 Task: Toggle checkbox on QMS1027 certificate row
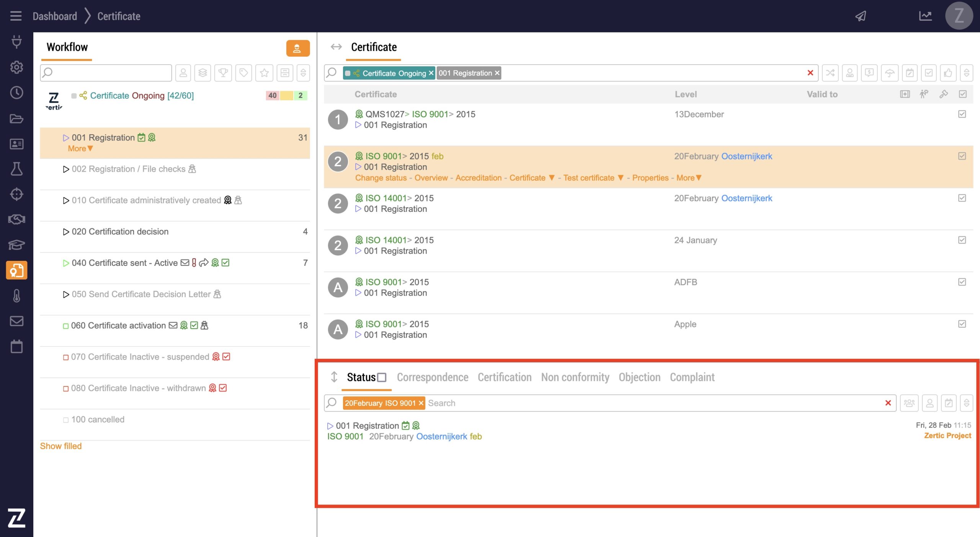pos(962,114)
